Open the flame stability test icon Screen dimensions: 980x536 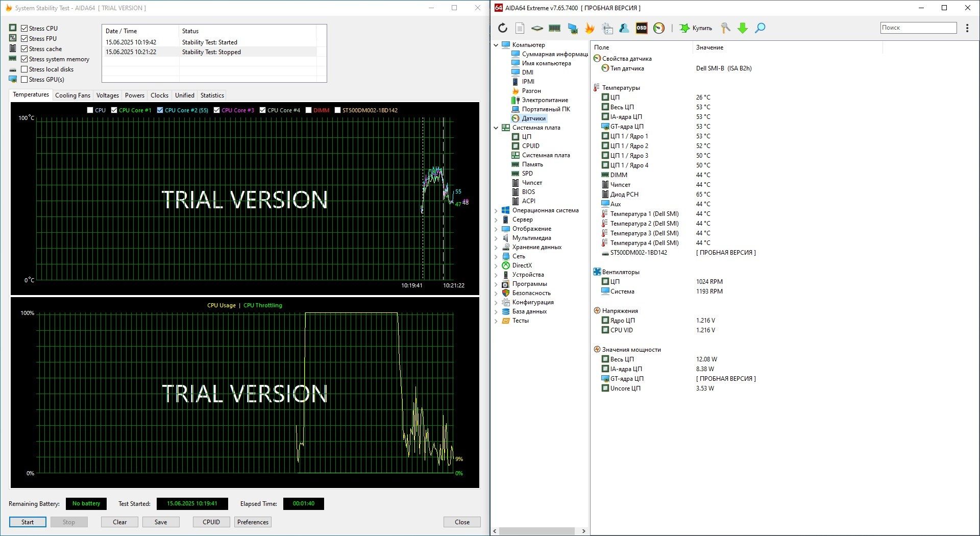(x=590, y=28)
